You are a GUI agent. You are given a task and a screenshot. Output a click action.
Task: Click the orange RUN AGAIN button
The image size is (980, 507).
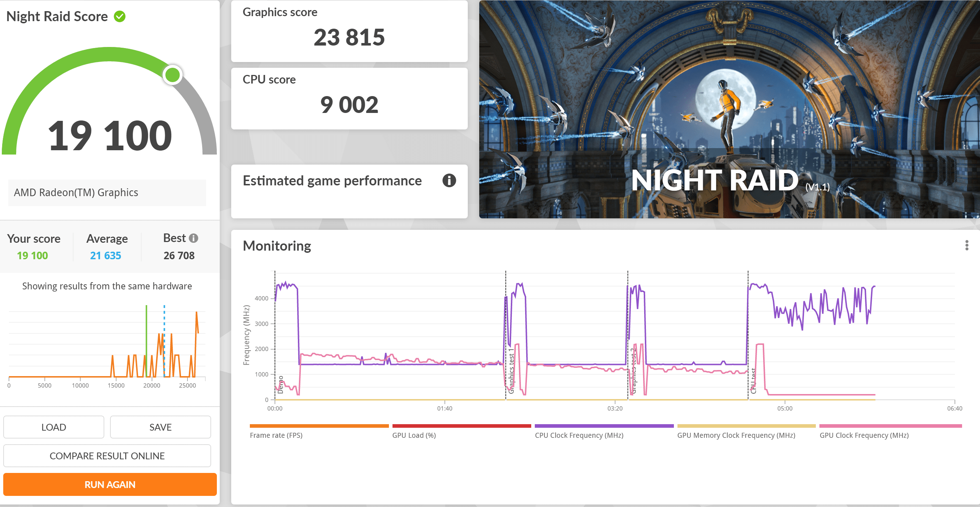(110, 484)
